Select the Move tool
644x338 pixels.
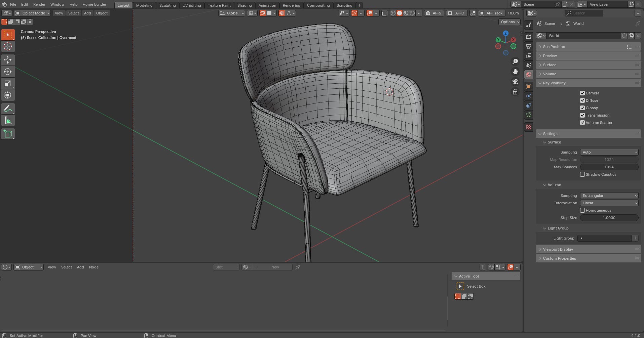click(8, 60)
